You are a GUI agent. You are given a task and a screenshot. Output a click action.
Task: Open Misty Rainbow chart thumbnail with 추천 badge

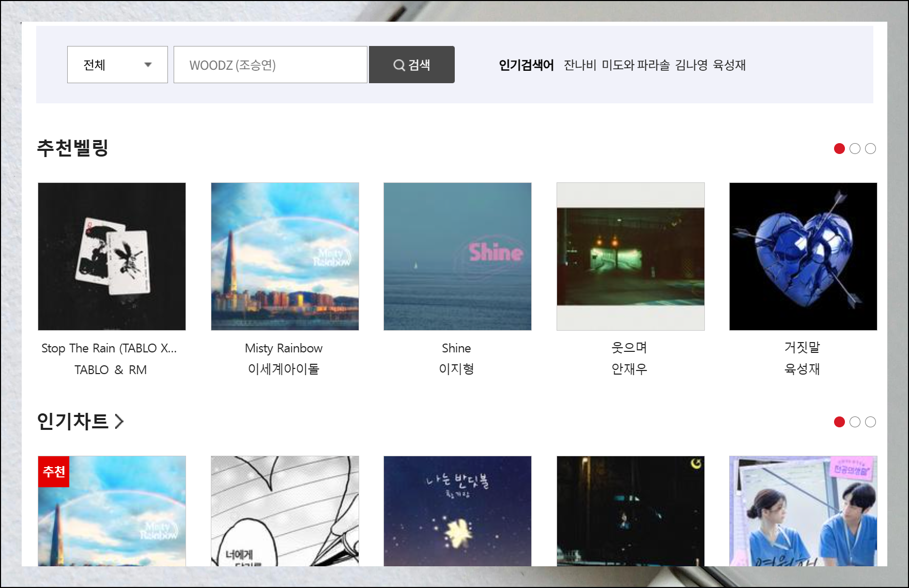(x=112, y=511)
